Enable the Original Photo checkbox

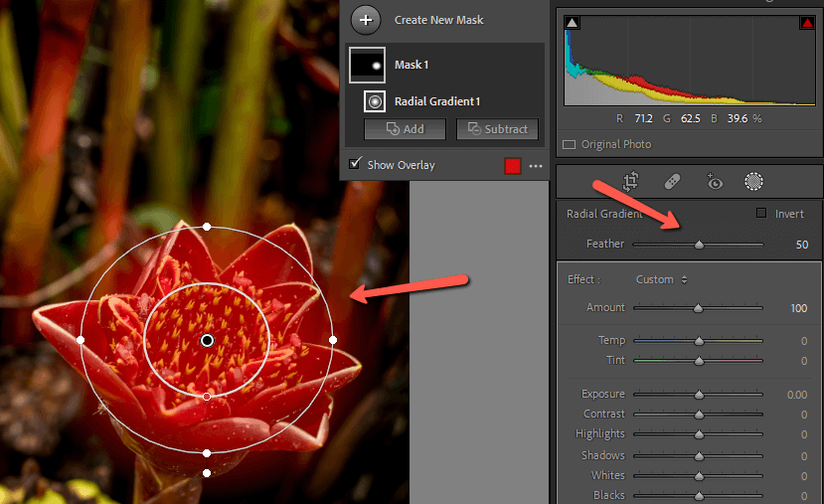click(569, 144)
